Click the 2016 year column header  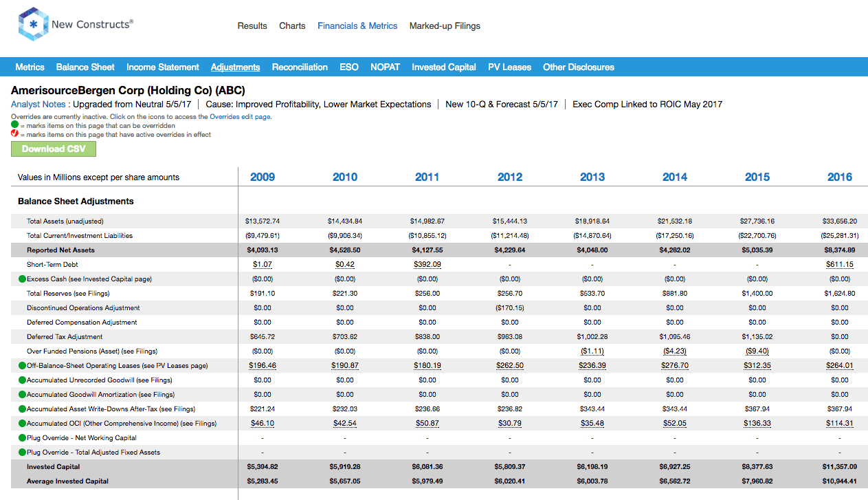840,177
